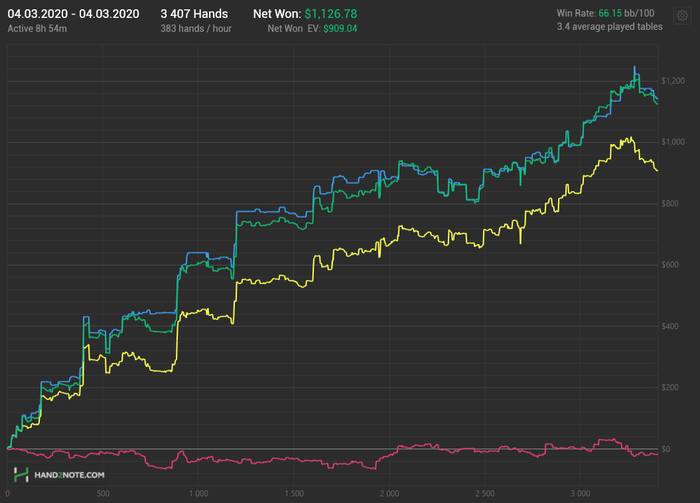Click the 1 000 hands x-axis label

coord(198,494)
